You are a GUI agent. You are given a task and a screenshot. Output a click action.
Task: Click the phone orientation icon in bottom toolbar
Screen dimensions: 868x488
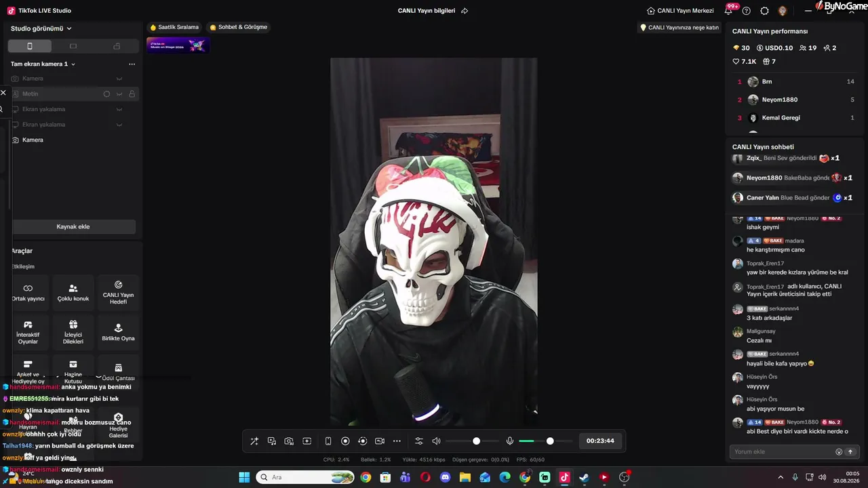pos(328,441)
